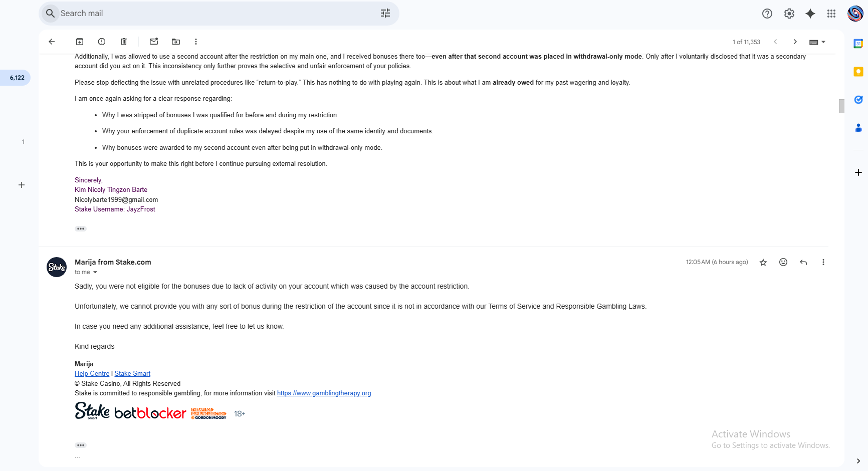This screenshot has width=868, height=471.
Task: Open Google Keep side panel
Action: [x=858, y=72]
